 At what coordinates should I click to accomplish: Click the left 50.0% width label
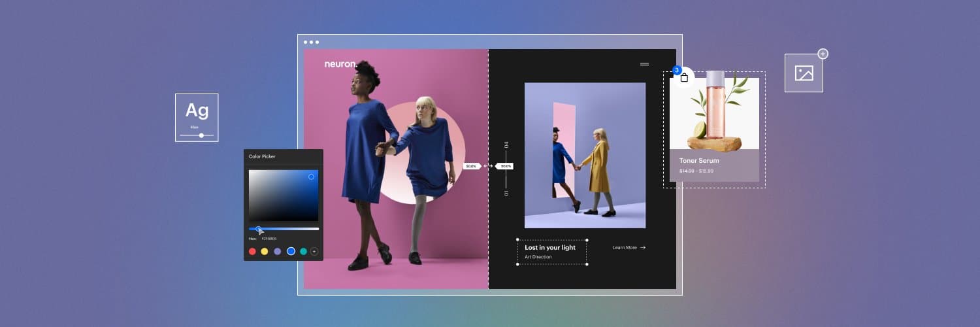[472, 166]
